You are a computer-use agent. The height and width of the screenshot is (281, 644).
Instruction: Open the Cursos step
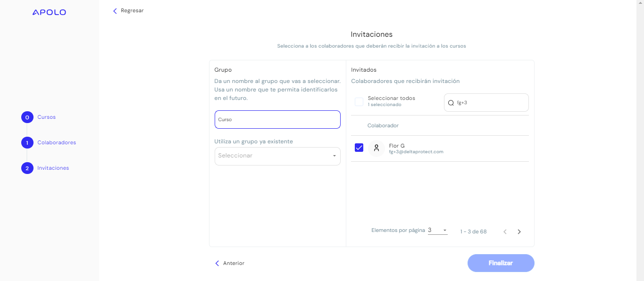(47, 117)
